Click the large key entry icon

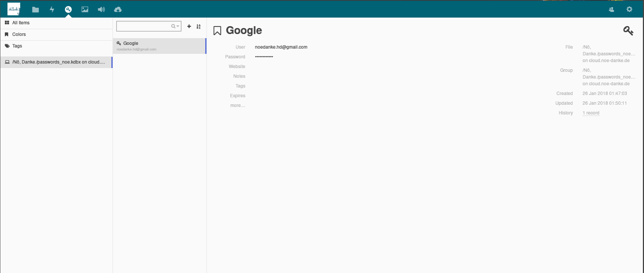point(628,31)
